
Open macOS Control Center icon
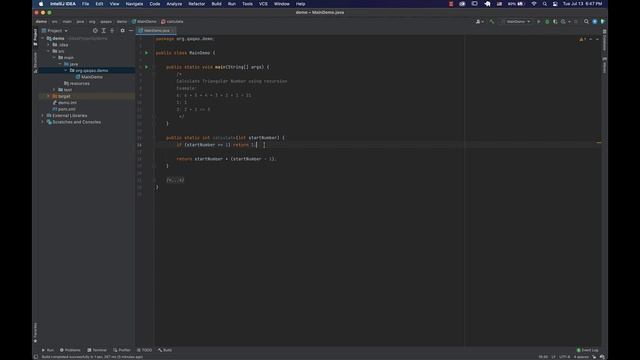tap(555, 4)
